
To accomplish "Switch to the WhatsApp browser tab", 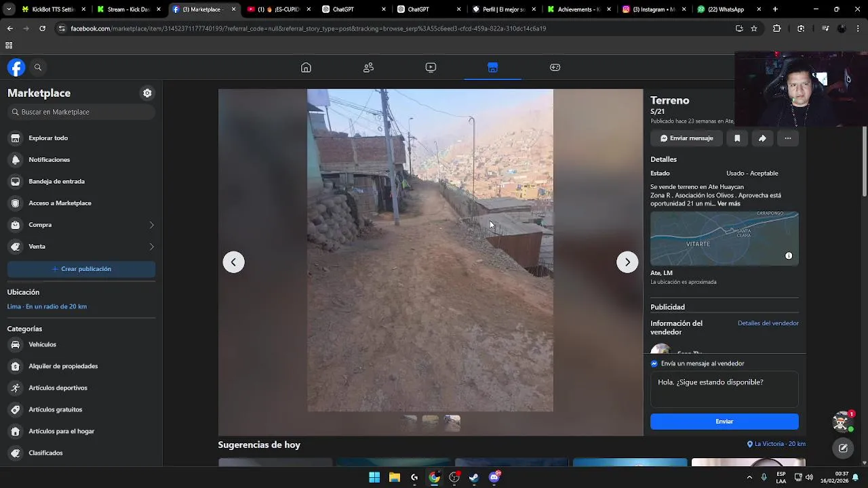I will (729, 9).
